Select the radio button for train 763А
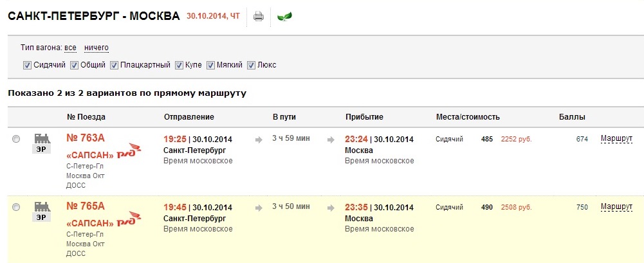The image size is (644, 263). (16, 139)
